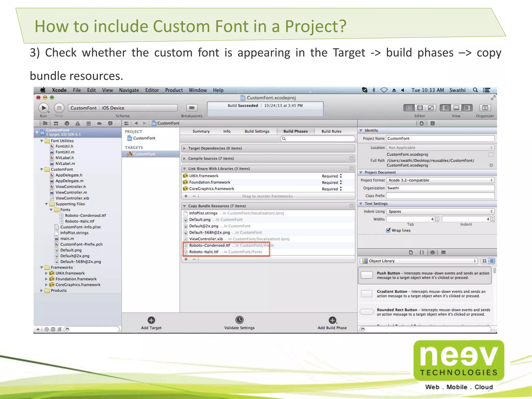The height and width of the screenshot is (399, 532).
Task: Click the Add Target plus icon
Action: coord(151,320)
